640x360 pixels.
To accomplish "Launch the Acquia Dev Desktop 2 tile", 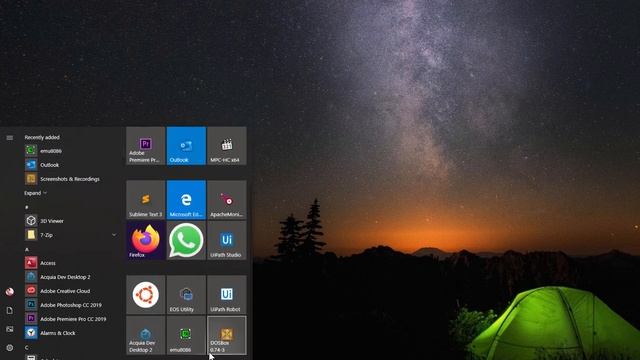I will [146, 335].
